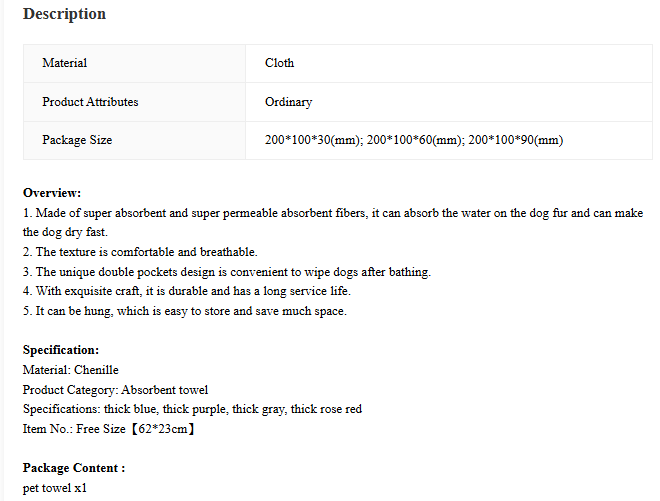Select the 'It can be hung' line

(x=185, y=311)
